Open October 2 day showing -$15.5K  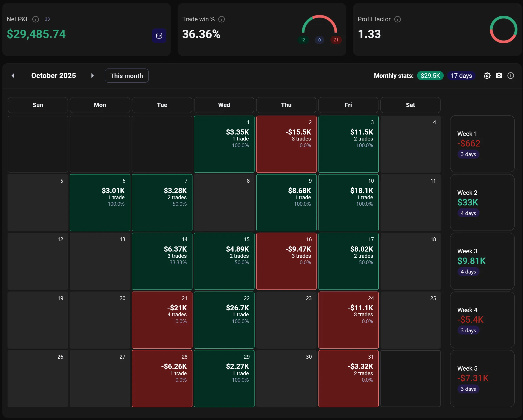[x=286, y=144]
